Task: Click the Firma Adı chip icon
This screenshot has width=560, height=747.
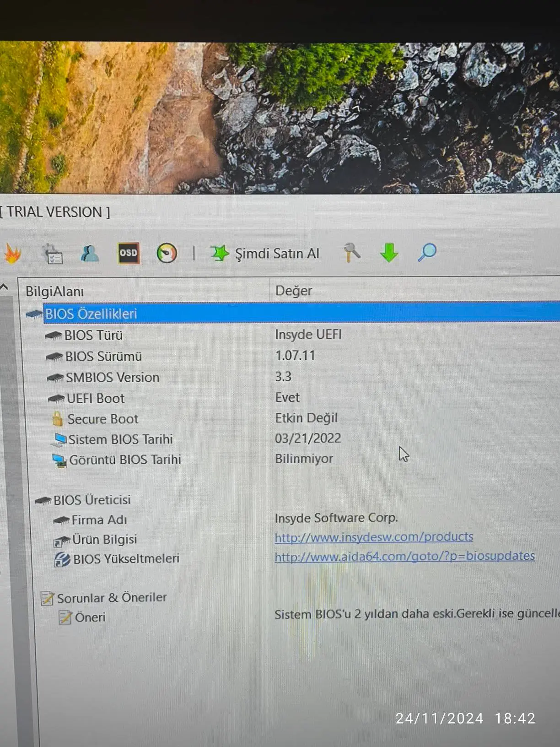Action: [61, 520]
